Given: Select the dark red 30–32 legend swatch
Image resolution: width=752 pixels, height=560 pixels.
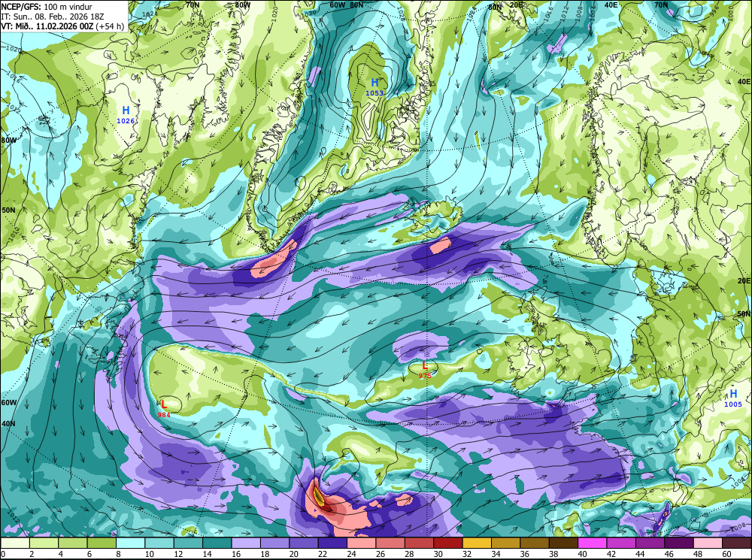Looking at the screenshot, I should tap(448, 543).
